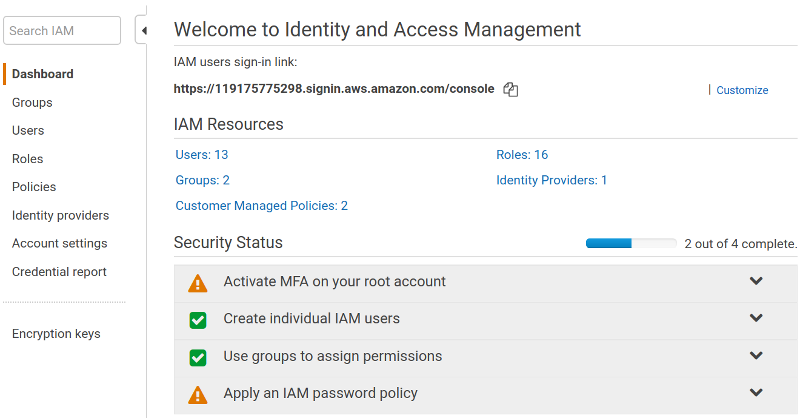
Task: Open Groups in the sidebar
Action: [x=32, y=103]
